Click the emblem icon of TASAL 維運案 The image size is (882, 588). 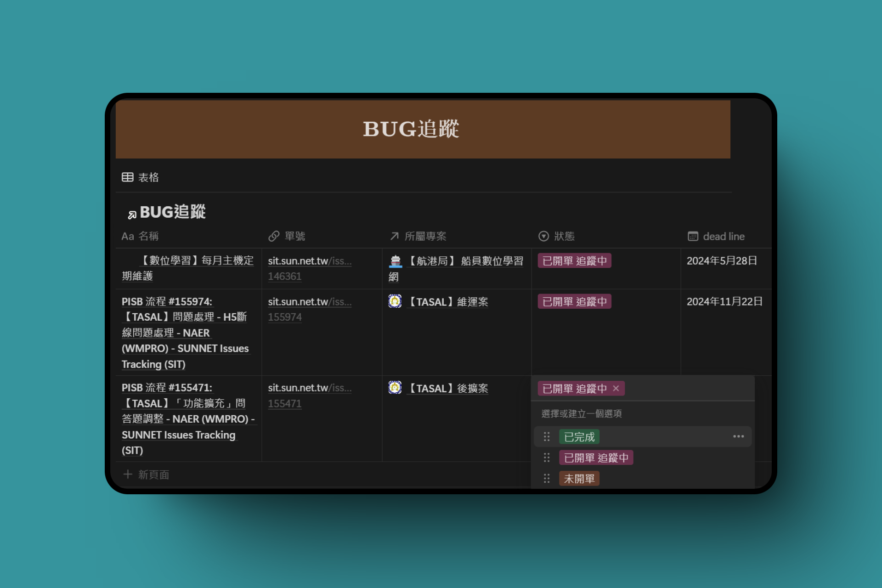pos(395,301)
